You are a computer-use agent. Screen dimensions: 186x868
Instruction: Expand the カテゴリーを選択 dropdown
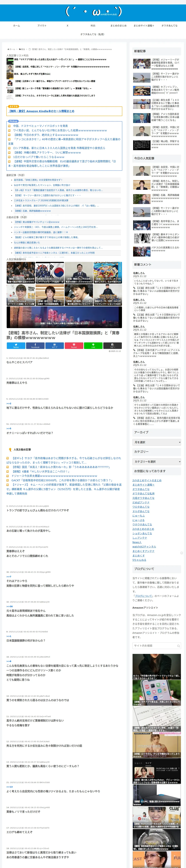[x=157, y=462]
